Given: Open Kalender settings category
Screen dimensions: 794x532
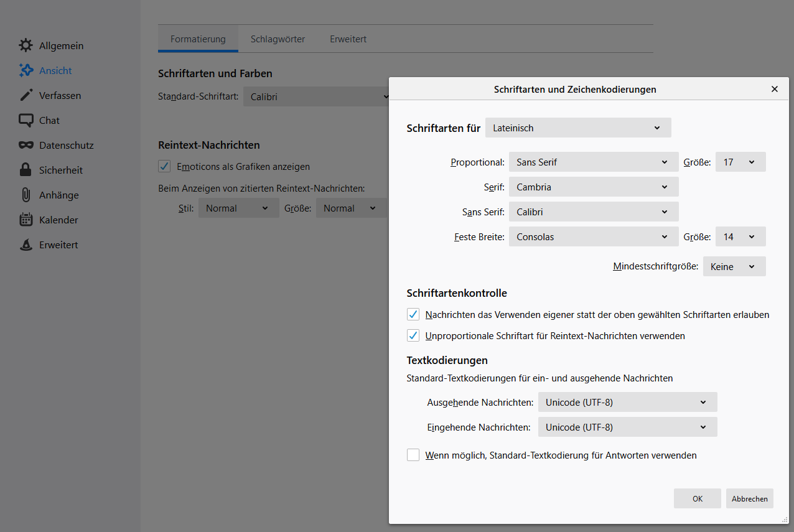Looking at the screenshot, I should point(58,220).
